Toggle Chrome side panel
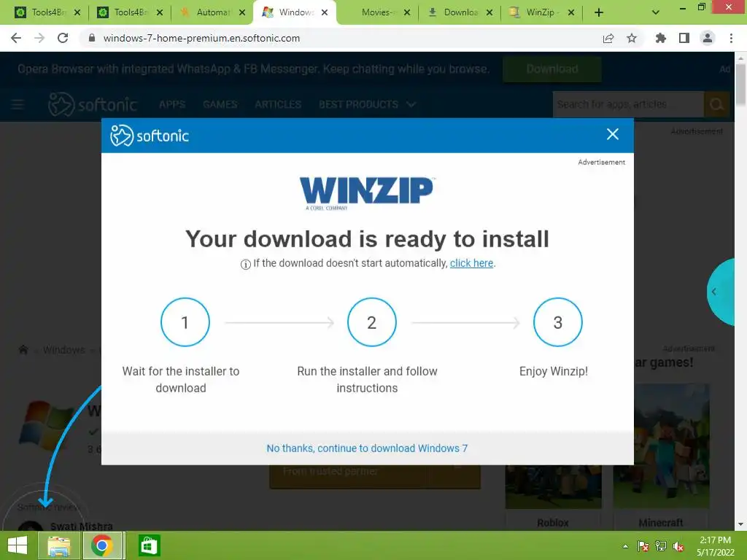747x560 pixels. point(684,38)
